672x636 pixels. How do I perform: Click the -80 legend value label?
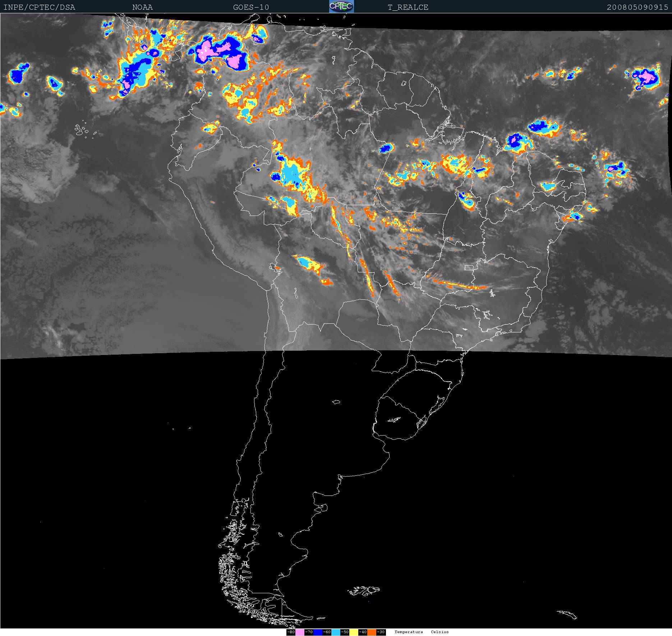pos(291,632)
